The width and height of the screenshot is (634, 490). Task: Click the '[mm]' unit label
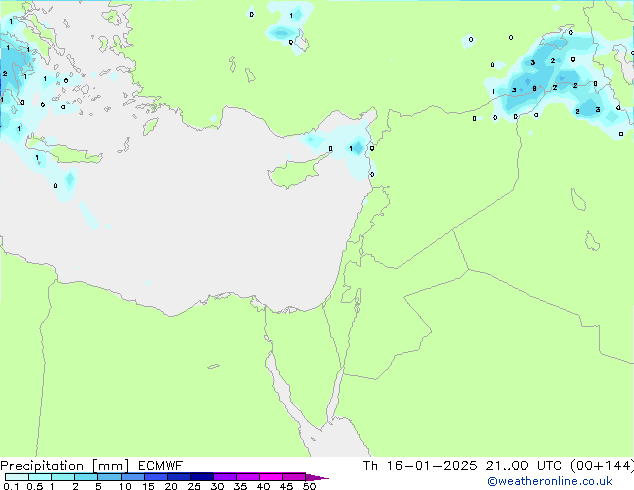click(x=111, y=466)
